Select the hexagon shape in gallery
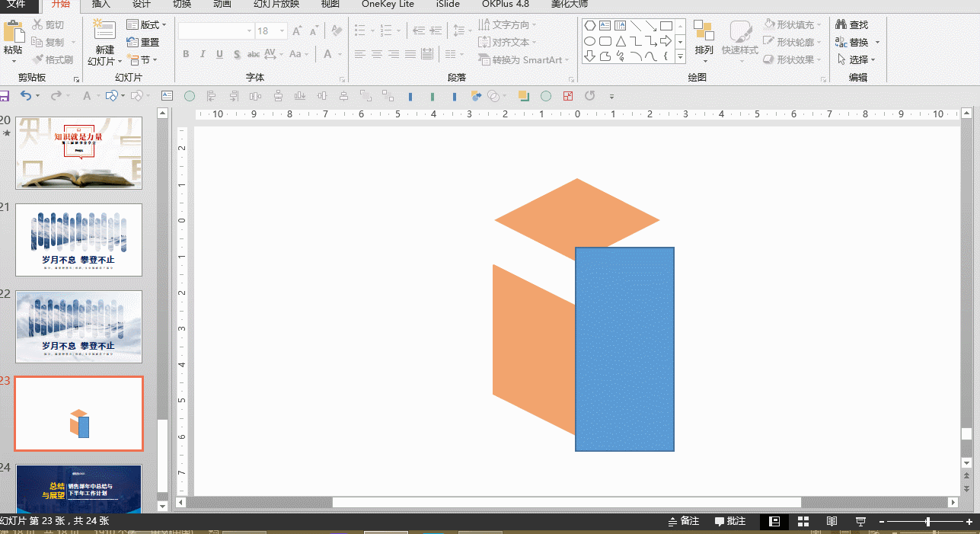Image resolution: width=980 pixels, height=534 pixels. (589, 27)
